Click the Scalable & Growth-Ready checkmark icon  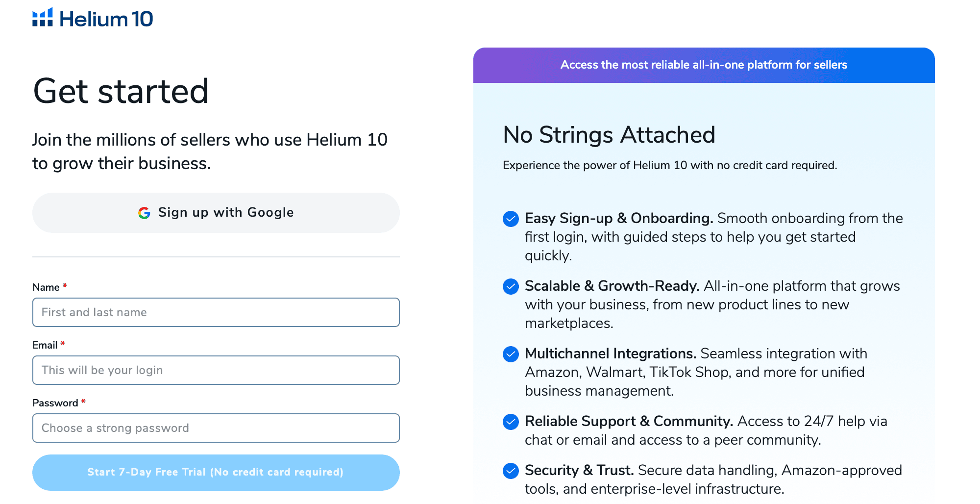pos(511,286)
